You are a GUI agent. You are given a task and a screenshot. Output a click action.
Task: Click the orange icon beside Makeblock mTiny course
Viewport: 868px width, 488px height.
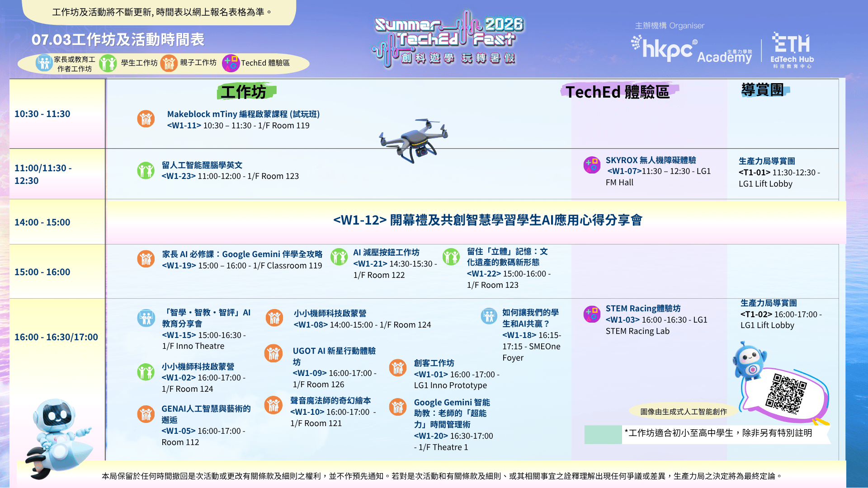point(146,119)
